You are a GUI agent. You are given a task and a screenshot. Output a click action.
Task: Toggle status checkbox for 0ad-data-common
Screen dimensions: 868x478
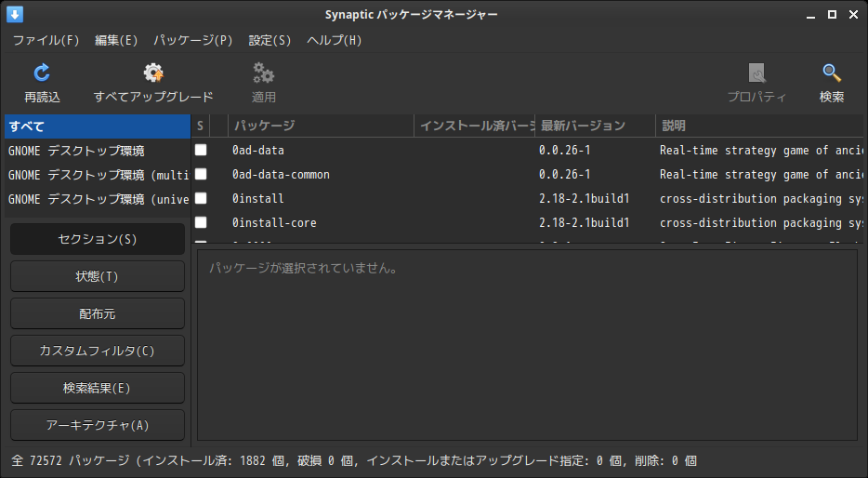pyautogui.click(x=201, y=175)
